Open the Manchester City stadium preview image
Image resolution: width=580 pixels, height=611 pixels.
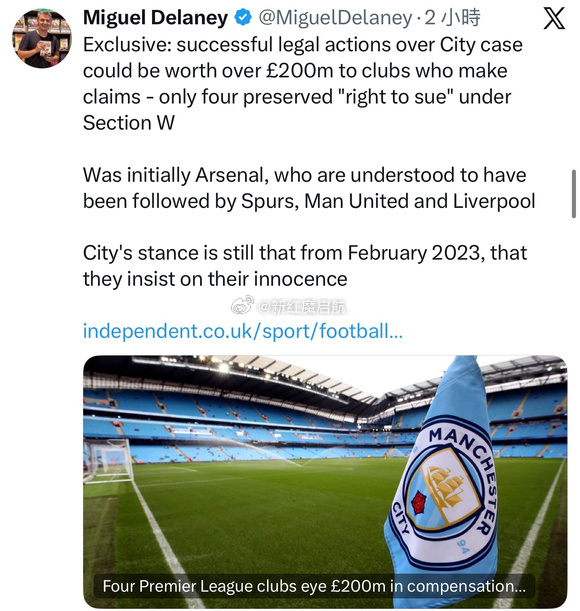click(325, 482)
